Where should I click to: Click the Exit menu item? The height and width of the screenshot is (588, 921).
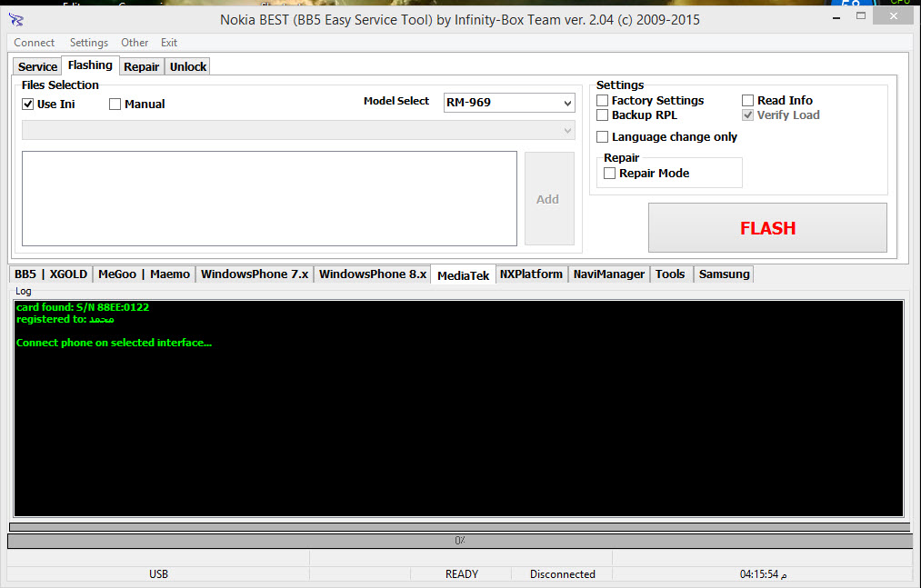pyautogui.click(x=169, y=43)
